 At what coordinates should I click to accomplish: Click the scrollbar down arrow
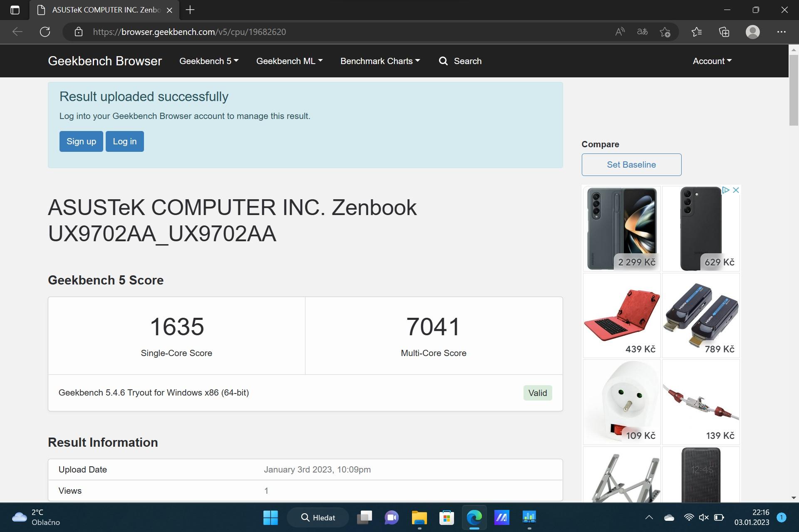tap(794, 498)
